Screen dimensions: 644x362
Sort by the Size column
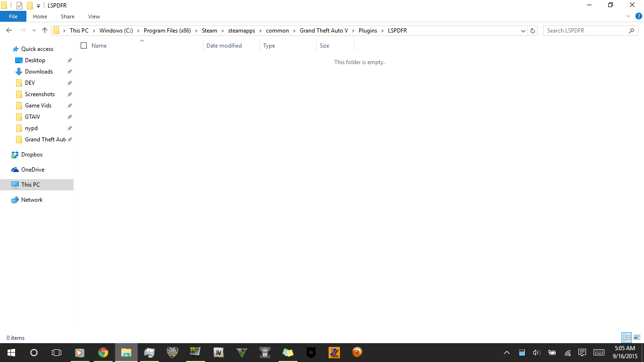click(324, 46)
